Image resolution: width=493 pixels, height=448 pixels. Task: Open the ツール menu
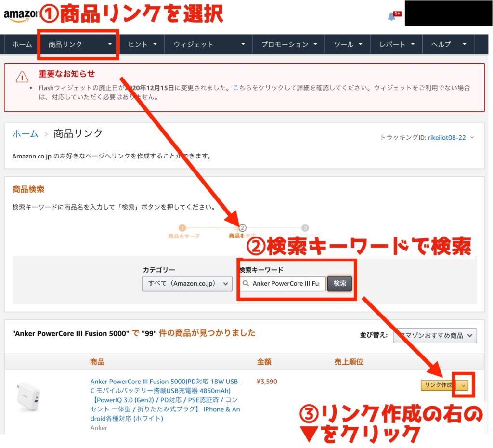[348, 44]
